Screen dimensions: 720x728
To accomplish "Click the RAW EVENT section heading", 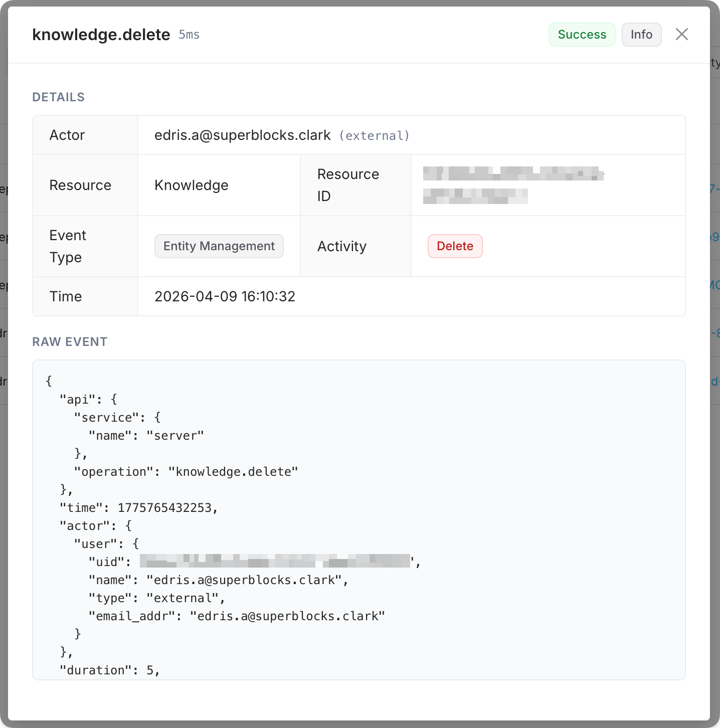I will 70,342.
